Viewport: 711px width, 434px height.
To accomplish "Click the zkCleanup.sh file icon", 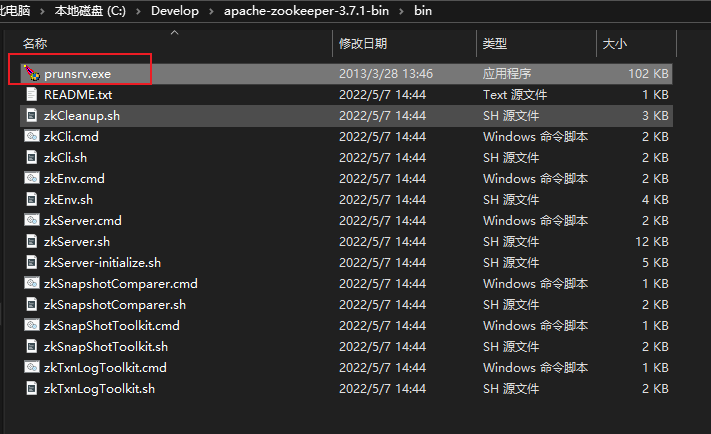I will pos(32,115).
